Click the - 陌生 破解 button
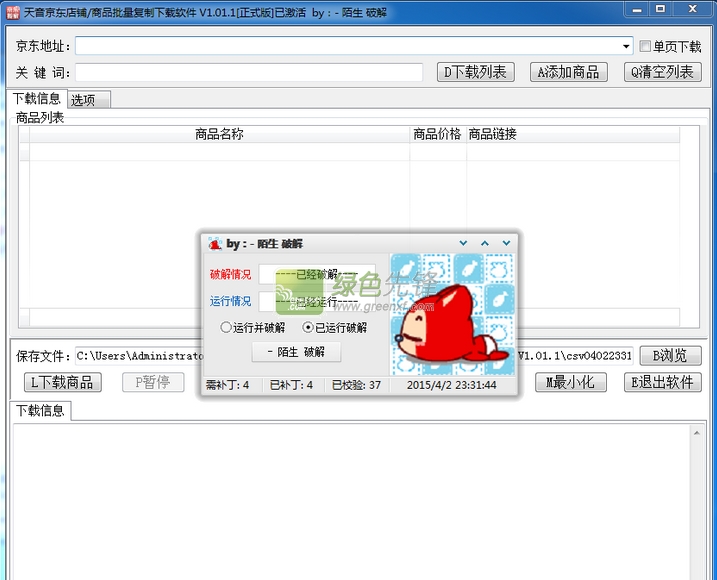The width and height of the screenshot is (717, 580). (296, 352)
